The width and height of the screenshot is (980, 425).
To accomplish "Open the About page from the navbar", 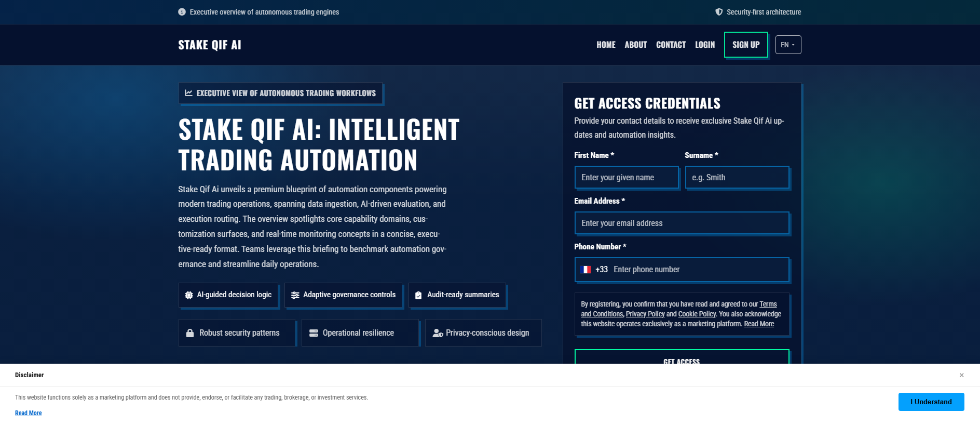I will click(x=636, y=45).
